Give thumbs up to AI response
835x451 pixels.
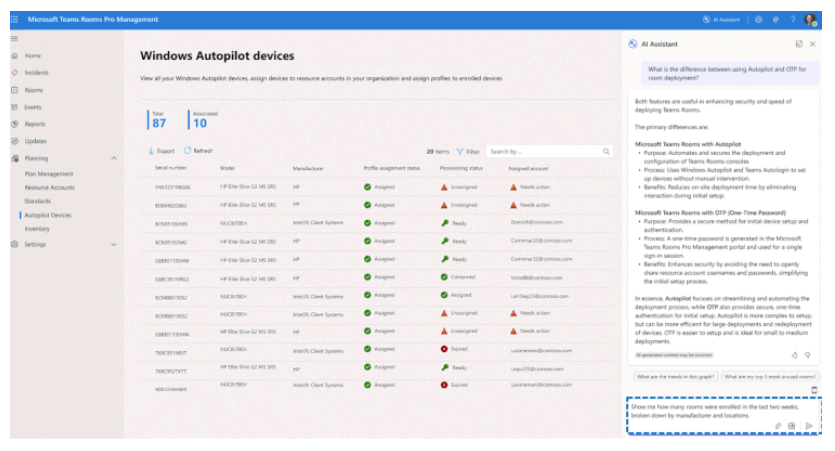point(795,355)
